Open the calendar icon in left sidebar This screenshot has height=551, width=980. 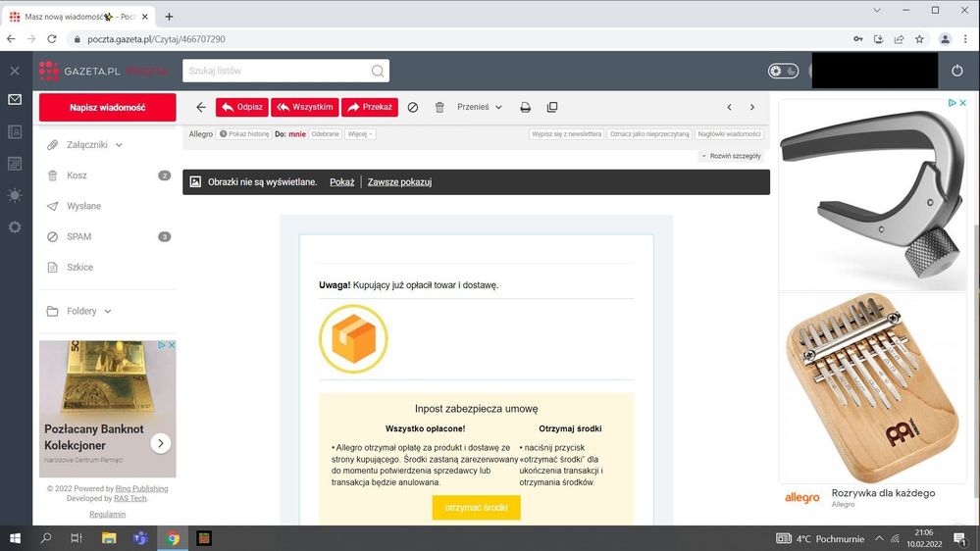(x=15, y=164)
